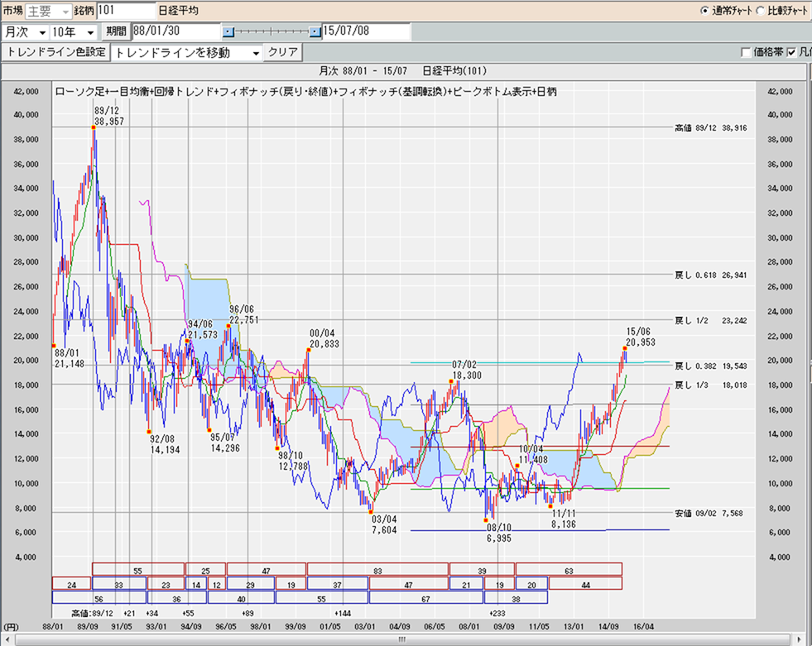Click the cycle box labeled 63

click(569, 569)
